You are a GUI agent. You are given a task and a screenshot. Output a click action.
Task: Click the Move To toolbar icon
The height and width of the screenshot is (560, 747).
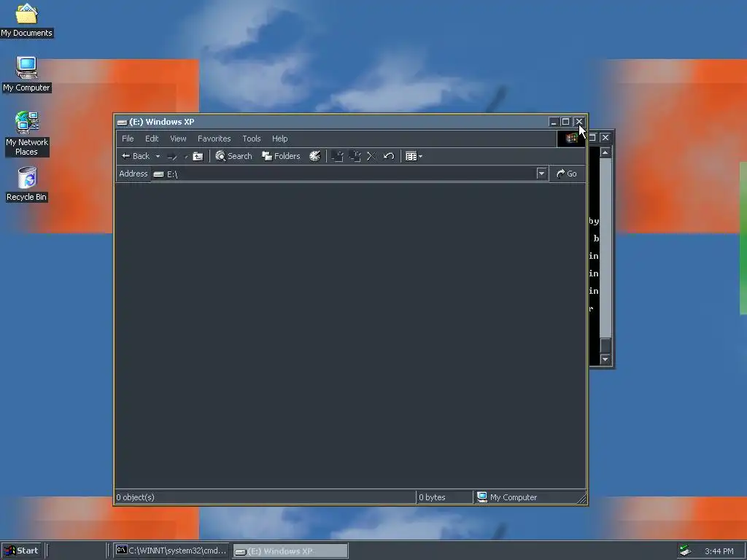tap(337, 156)
